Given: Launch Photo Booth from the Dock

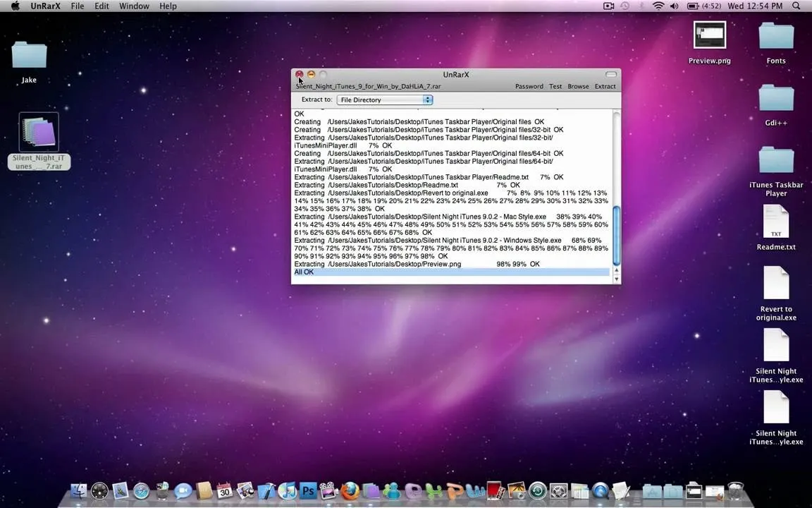Looking at the screenshot, I should [496, 490].
